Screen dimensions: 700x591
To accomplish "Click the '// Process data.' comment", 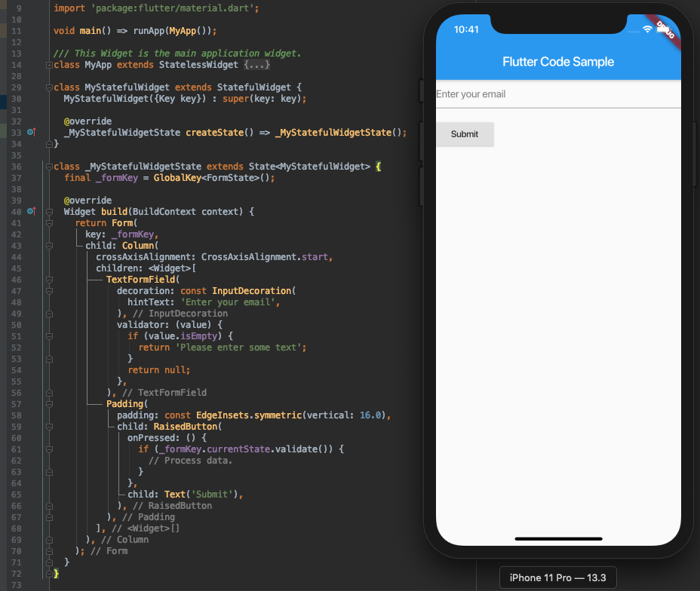I will (x=191, y=461).
